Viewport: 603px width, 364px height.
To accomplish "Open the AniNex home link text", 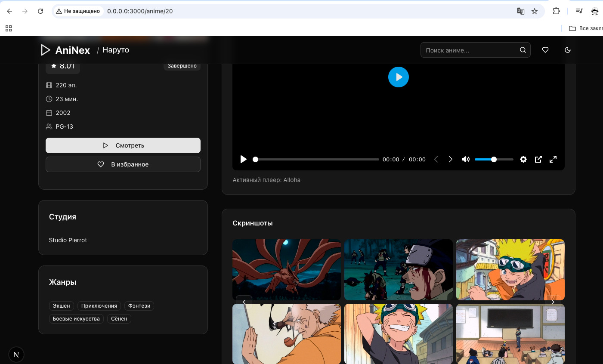I will click(73, 50).
